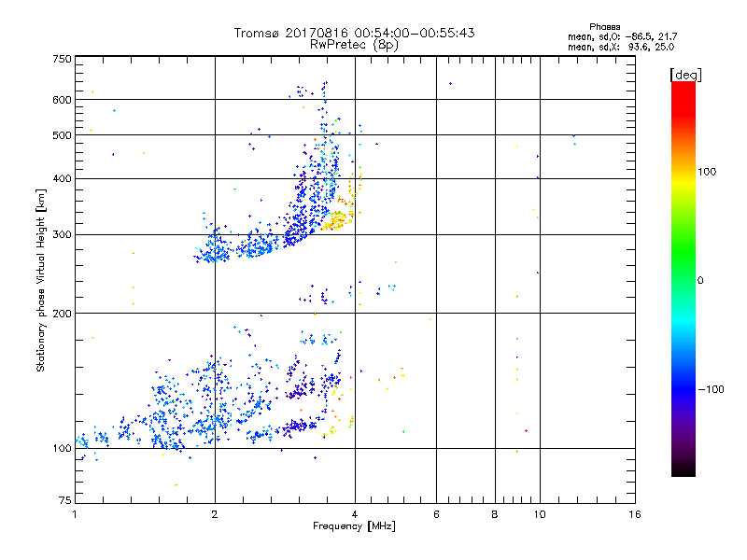Click the x-axis '6' tick label

(436, 514)
